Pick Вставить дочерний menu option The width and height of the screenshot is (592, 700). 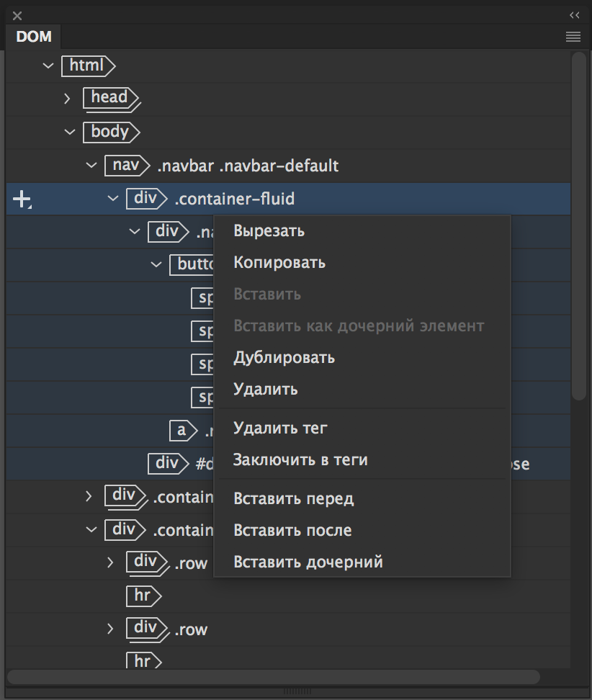tap(308, 562)
